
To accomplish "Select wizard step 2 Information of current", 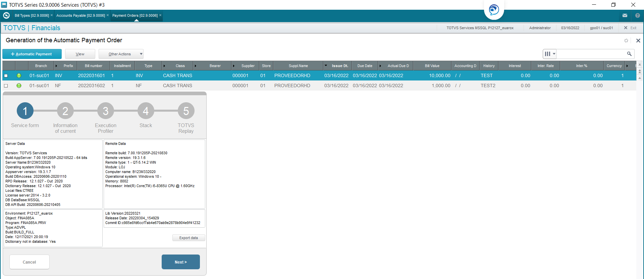I will coord(65,111).
